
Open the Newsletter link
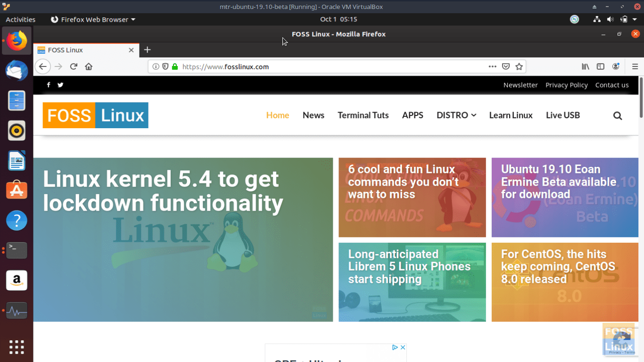tap(520, 85)
